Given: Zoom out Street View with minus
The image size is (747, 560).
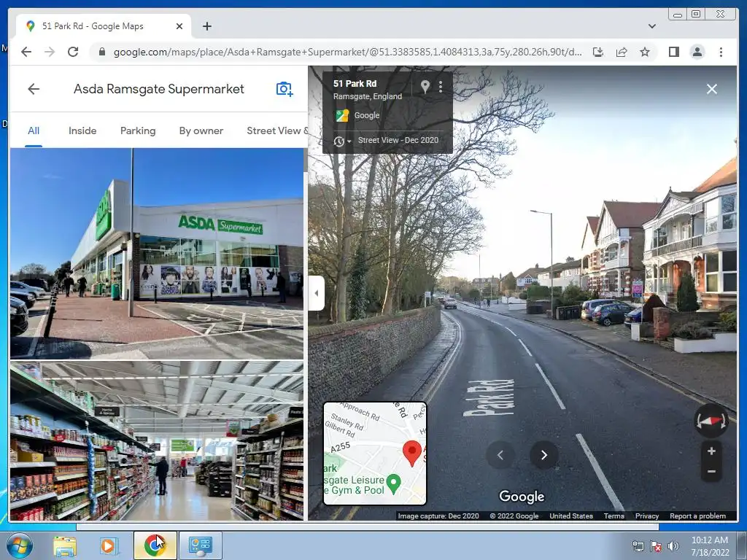Looking at the screenshot, I should [x=711, y=472].
